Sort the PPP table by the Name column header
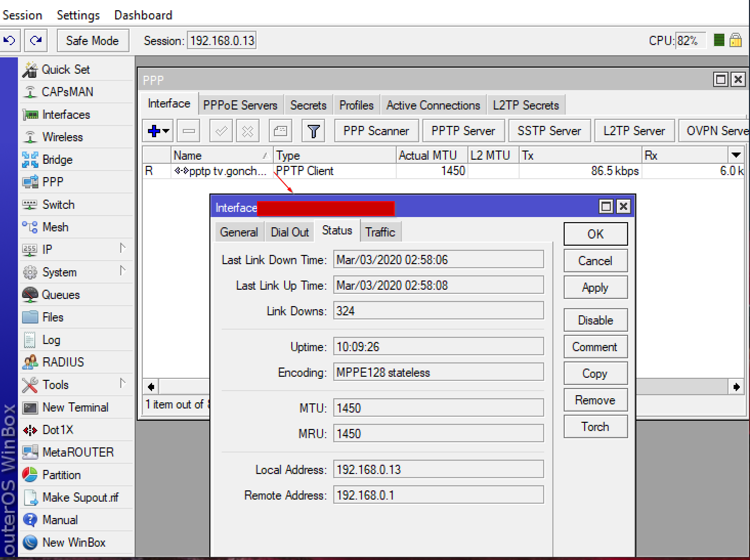 coord(222,155)
